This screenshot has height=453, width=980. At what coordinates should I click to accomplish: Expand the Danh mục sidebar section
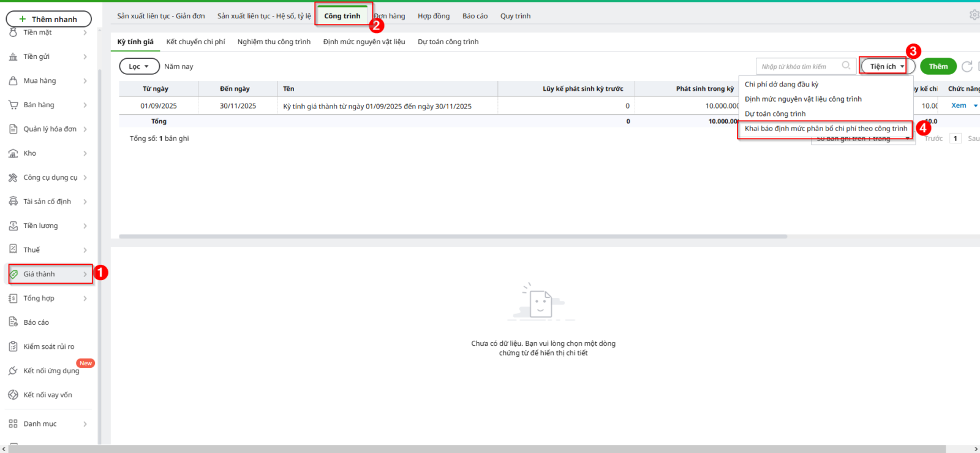[x=85, y=424]
